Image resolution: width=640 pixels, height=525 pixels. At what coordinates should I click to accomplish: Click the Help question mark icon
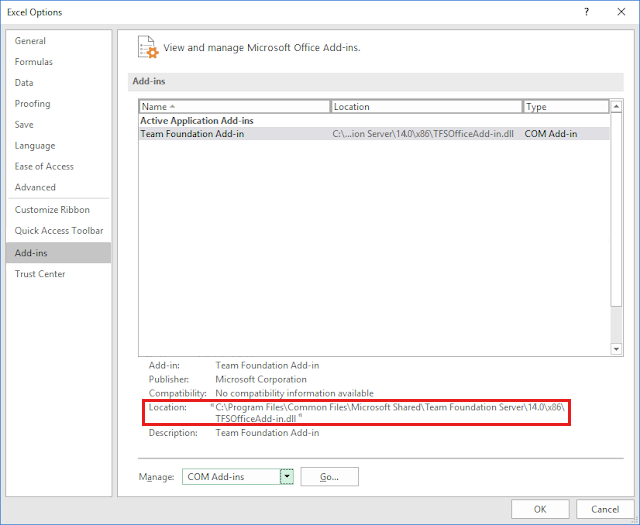587,12
